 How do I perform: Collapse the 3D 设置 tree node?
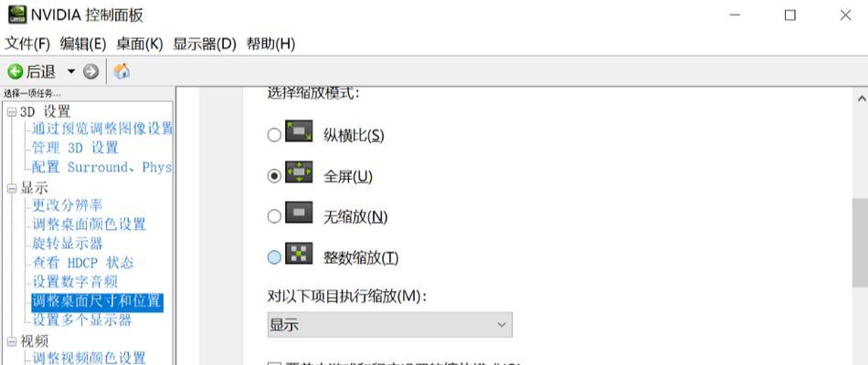click(12, 112)
